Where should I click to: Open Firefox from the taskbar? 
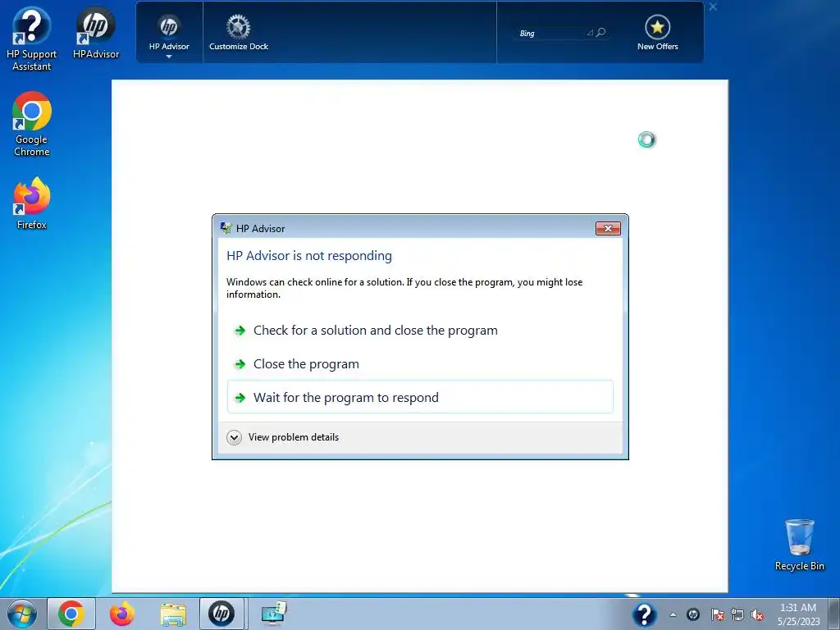pyautogui.click(x=122, y=614)
